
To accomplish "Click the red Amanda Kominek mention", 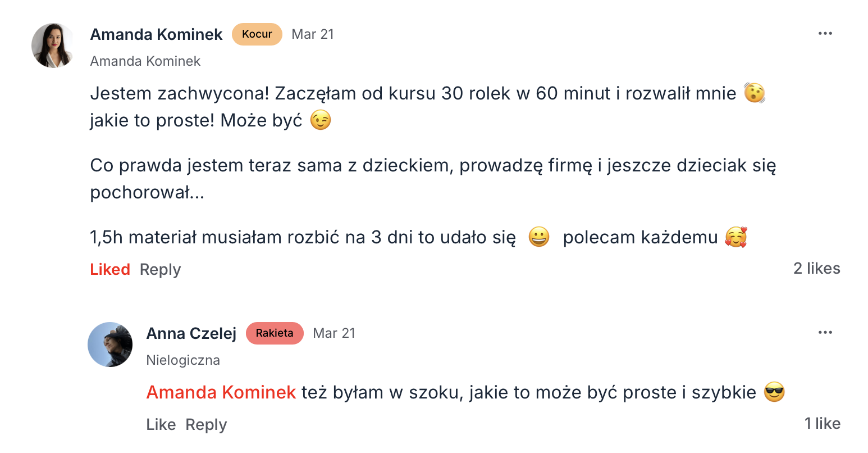I will point(221,392).
